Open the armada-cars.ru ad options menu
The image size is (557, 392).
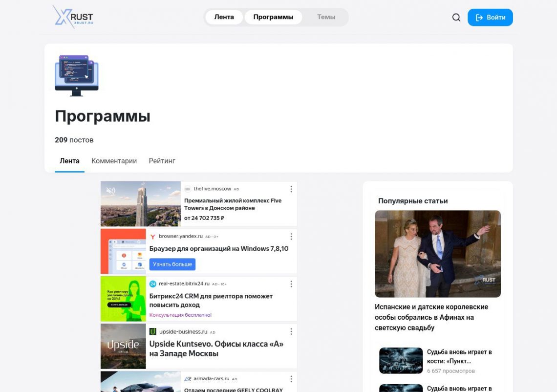coord(291,379)
